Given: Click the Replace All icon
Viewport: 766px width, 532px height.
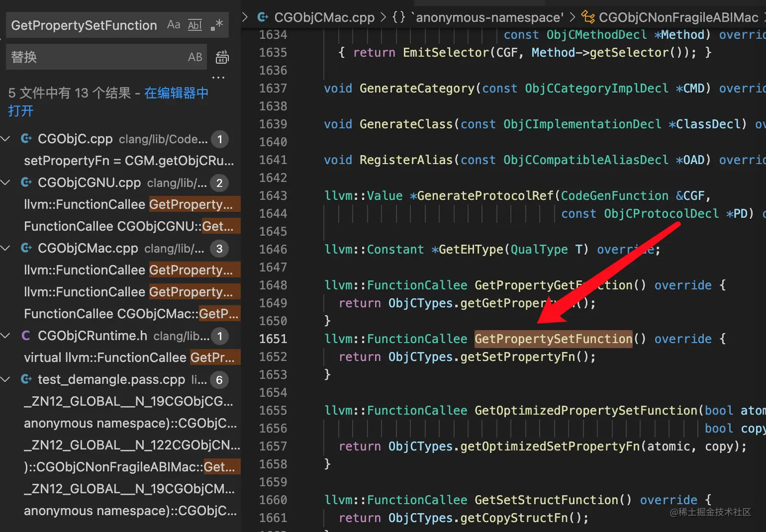Looking at the screenshot, I should coord(222,57).
